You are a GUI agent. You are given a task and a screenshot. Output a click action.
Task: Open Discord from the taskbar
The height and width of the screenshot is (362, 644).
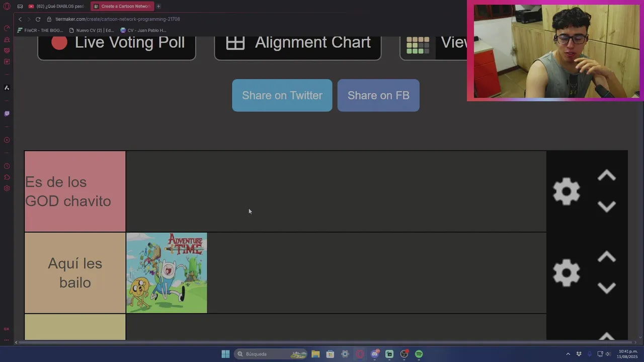click(375, 354)
